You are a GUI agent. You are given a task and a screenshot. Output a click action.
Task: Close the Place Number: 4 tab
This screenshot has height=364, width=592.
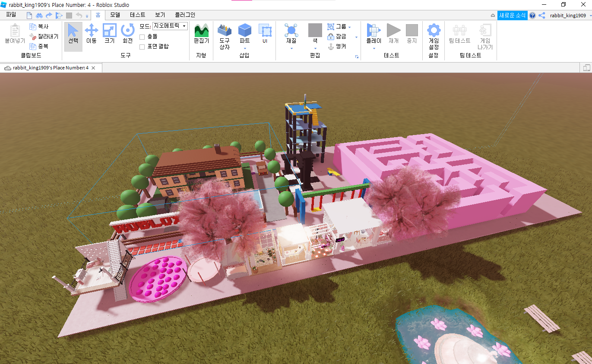point(94,68)
